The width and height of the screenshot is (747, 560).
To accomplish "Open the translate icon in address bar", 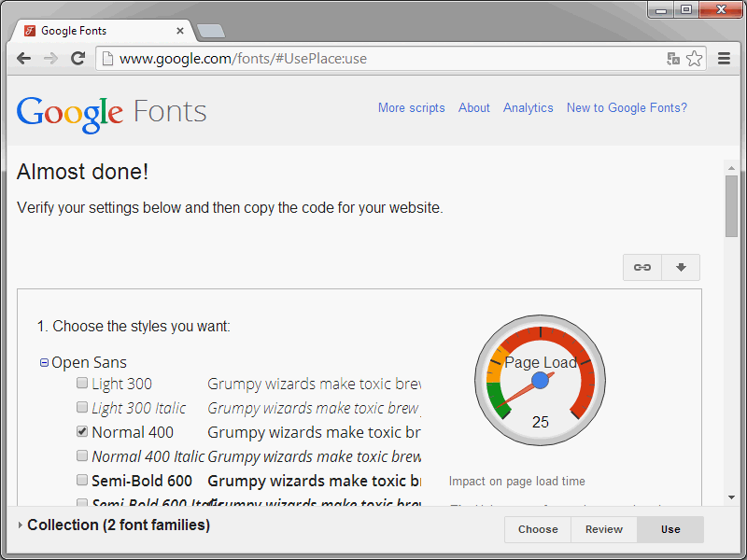I will coord(673,59).
